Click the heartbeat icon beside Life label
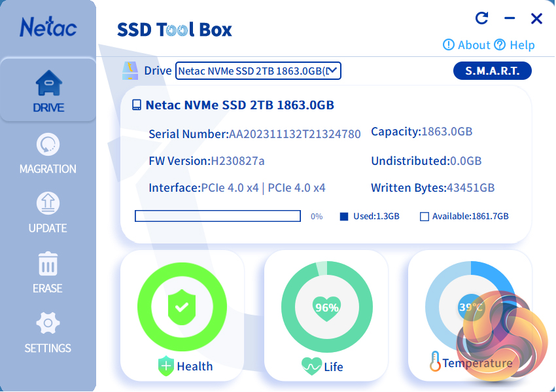This screenshot has width=556, height=392. (x=311, y=366)
